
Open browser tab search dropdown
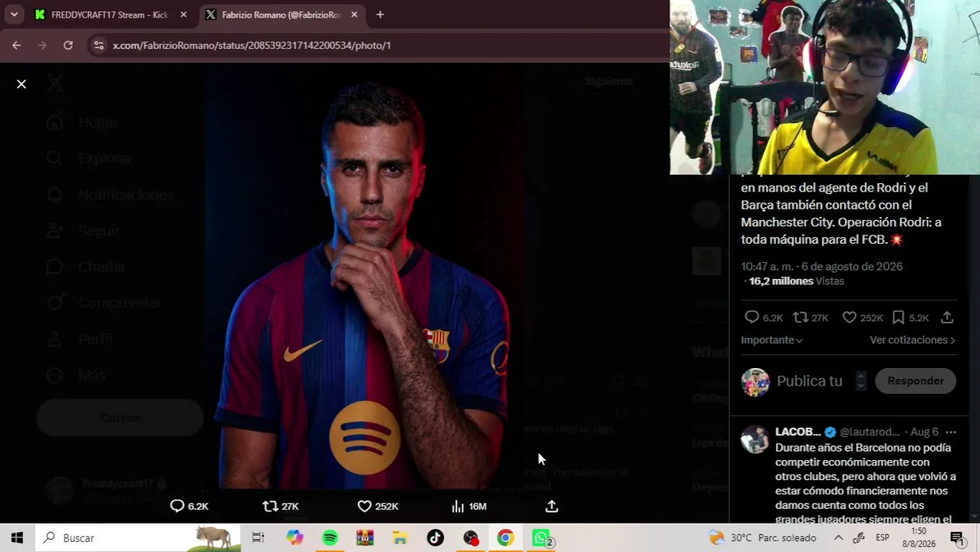coord(14,15)
